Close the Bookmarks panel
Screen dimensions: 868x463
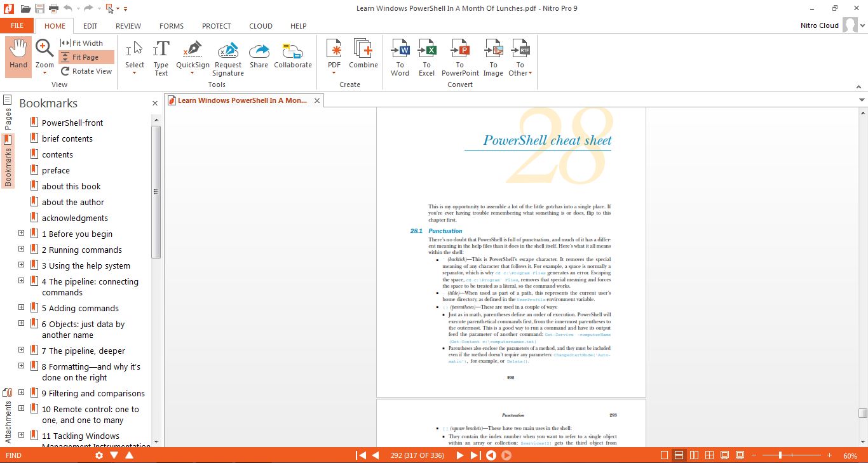pos(155,103)
